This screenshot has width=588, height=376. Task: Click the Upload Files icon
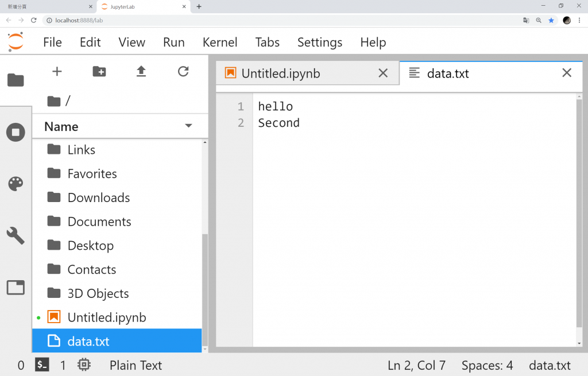click(x=141, y=71)
